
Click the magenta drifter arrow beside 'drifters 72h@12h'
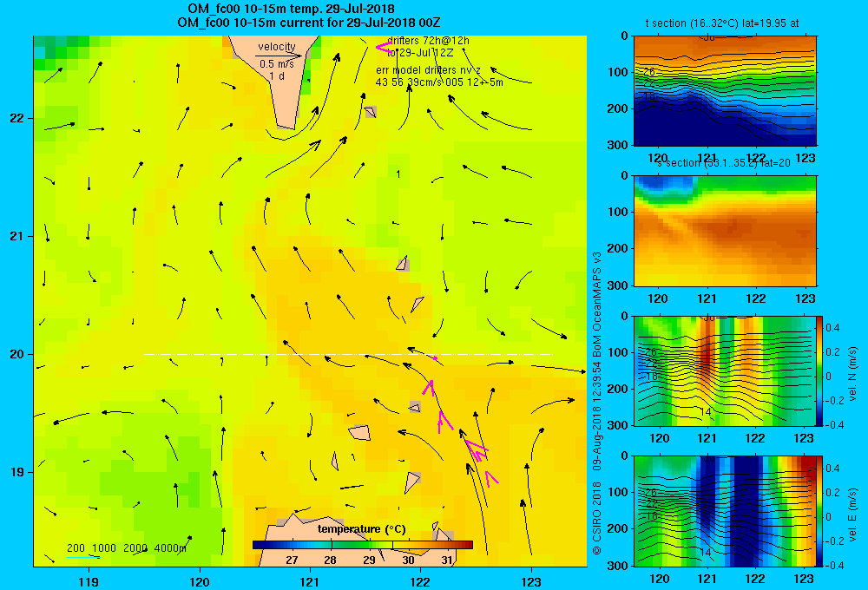click(385, 47)
